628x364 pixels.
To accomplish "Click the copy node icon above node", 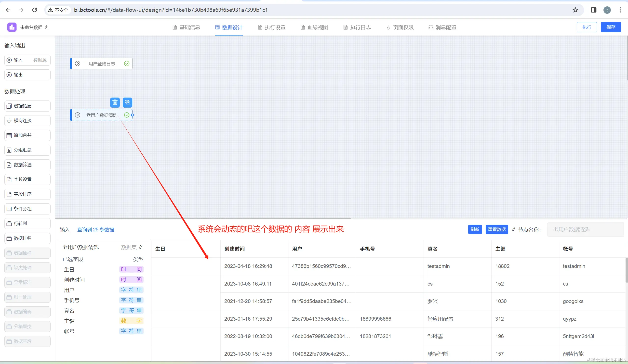I will 127,102.
